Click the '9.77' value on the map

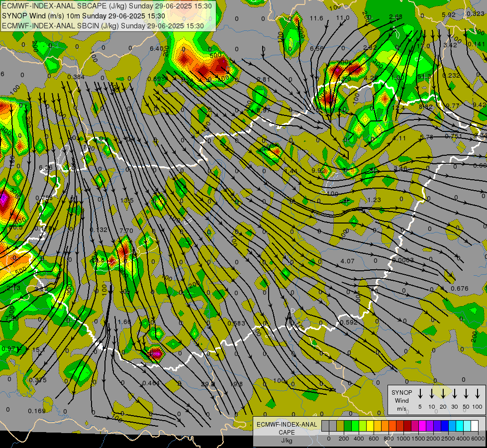pyautogui.click(x=452, y=106)
